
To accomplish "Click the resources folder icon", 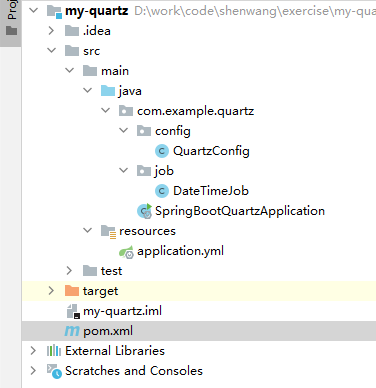I will [x=108, y=232].
